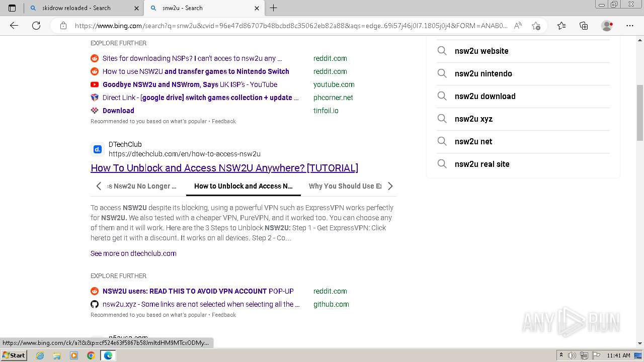Open the Action Center flag tray icon

(595, 355)
